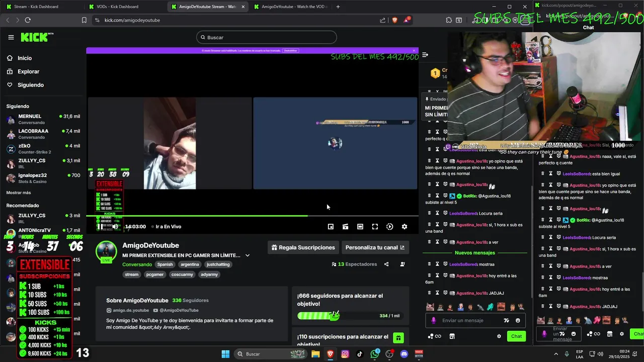The height and width of the screenshot is (362, 644).
Task: Select the 'pcgamer' tag
Action: tap(155, 275)
